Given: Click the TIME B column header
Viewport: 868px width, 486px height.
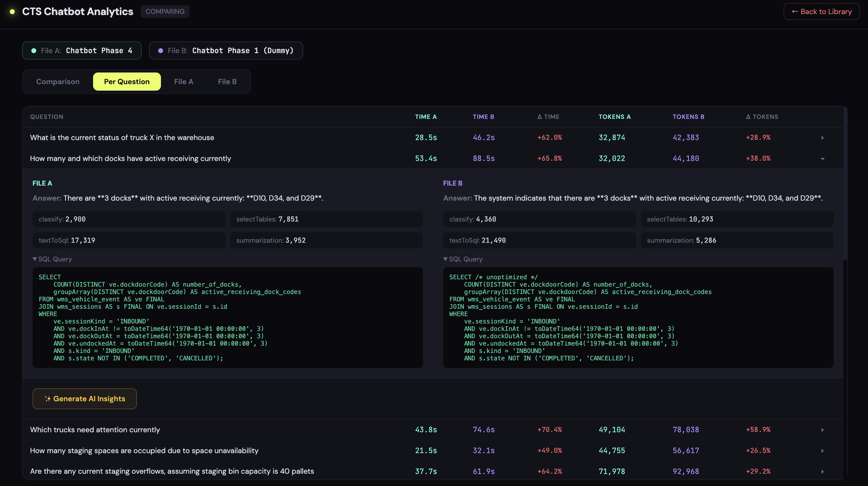Looking at the screenshot, I should pos(483,117).
